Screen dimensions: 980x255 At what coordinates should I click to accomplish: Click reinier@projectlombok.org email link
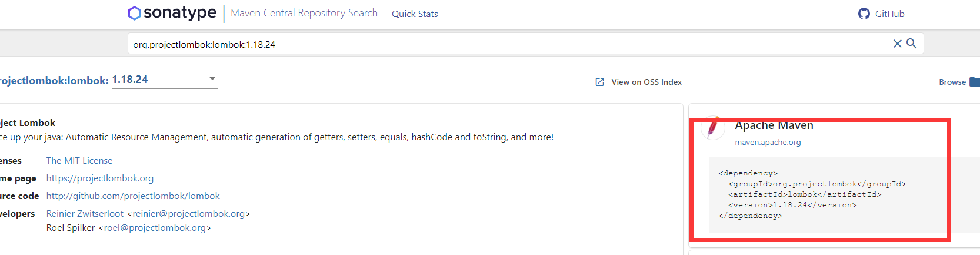tap(189, 213)
